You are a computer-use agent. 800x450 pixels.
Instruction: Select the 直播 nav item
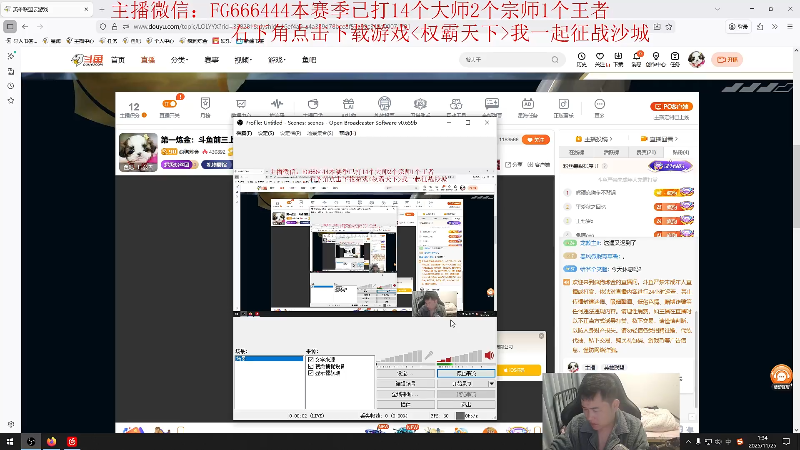point(148,60)
